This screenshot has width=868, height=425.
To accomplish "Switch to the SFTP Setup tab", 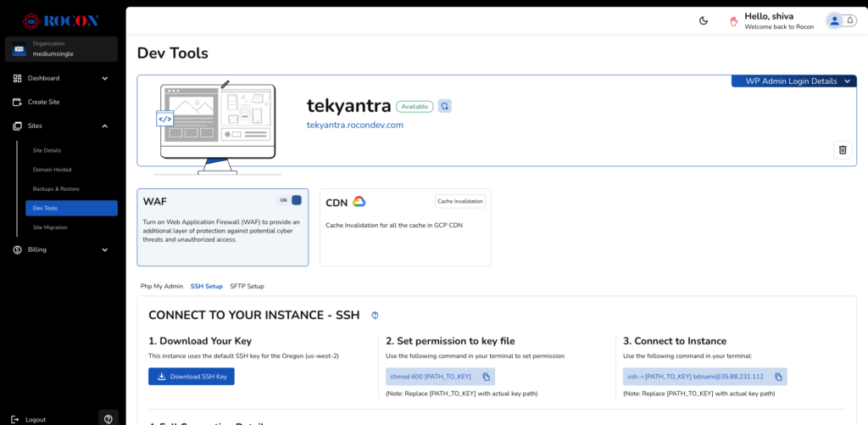I will [247, 287].
